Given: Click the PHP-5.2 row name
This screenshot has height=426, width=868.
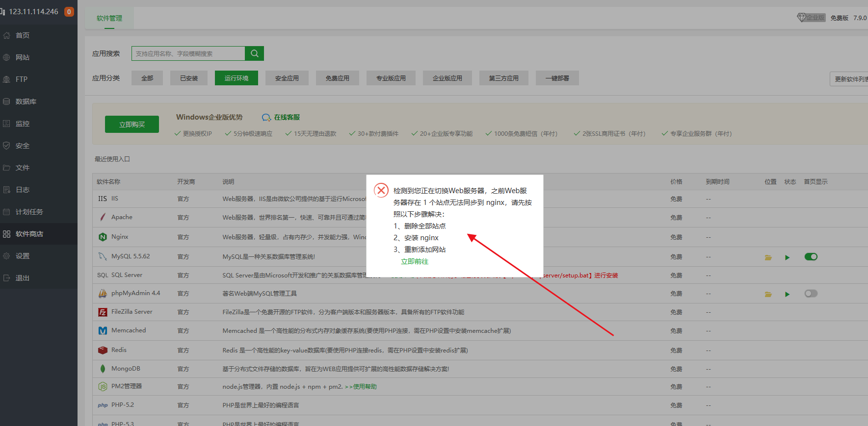Looking at the screenshot, I should tap(123, 405).
